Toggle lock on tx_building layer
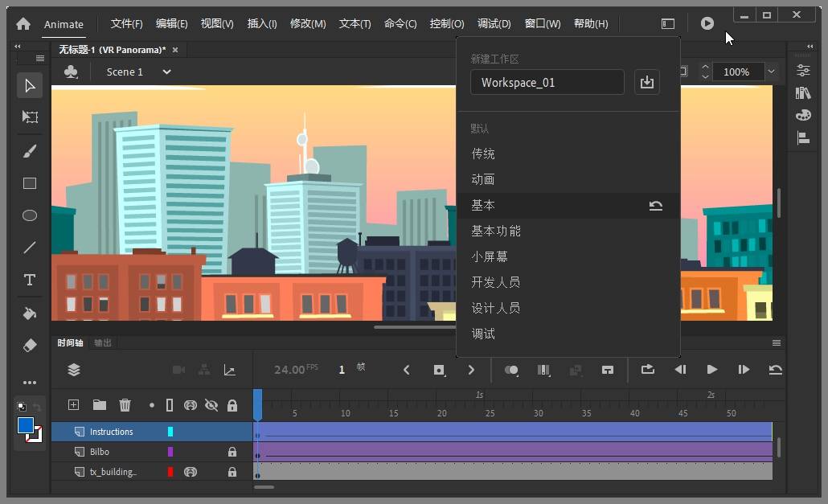The image size is (828, 504). (x=232, y=472)
